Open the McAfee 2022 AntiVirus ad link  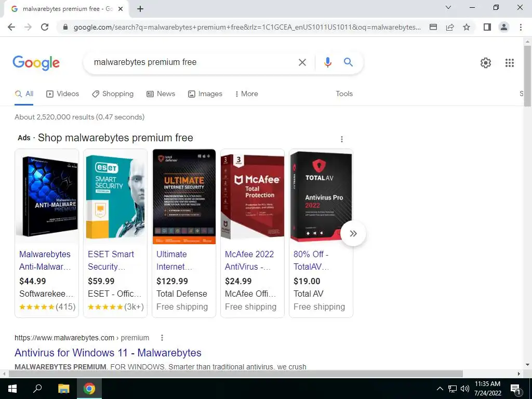pos(249,261)
